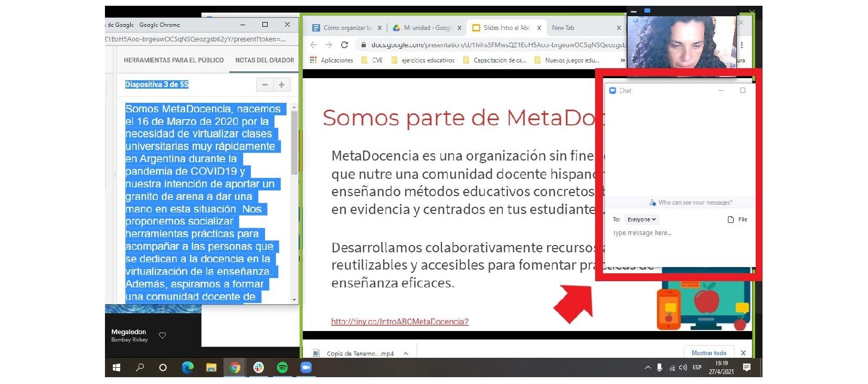The image size is (868, 384).
Task: Open File Explorer from taskbar
Action: 211,368
